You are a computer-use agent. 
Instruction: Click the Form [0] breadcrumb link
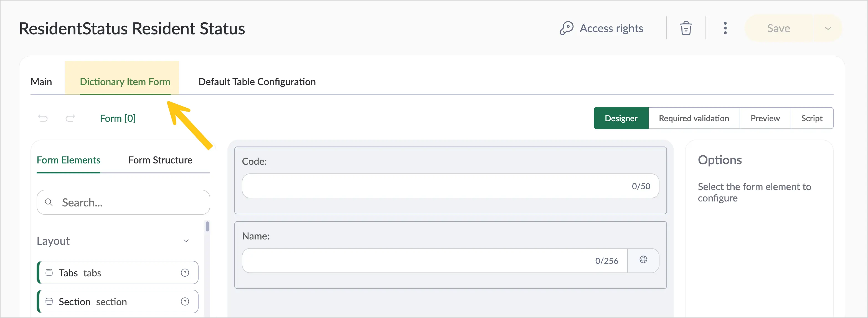(x=118, y=118)
